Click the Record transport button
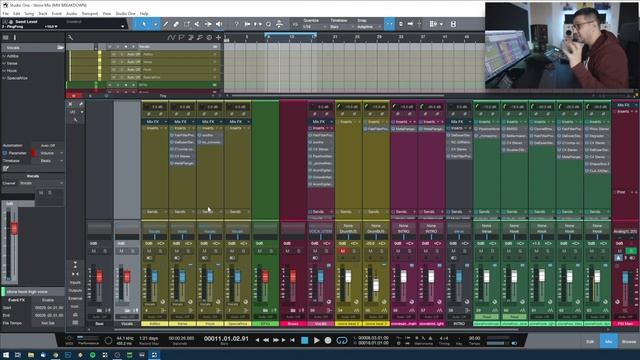This screenshot has height=360, width=640. pyautogui.click(x=328, y=340)
